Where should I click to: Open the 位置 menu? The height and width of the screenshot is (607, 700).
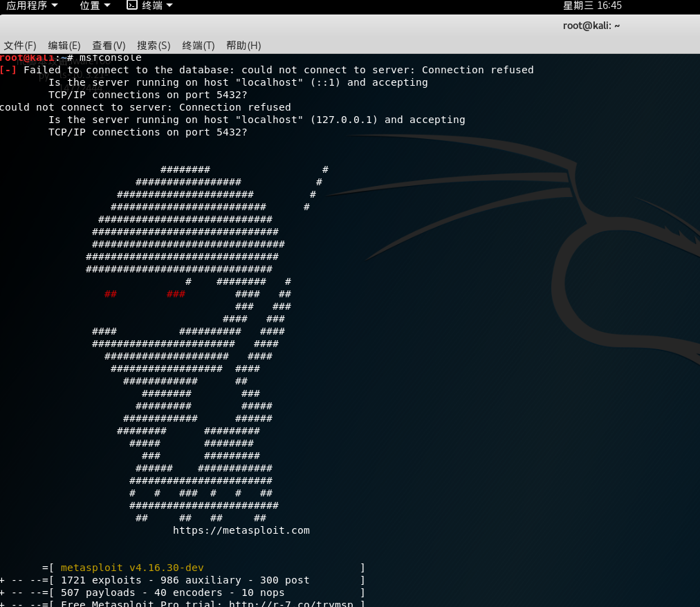coord(90,6)
